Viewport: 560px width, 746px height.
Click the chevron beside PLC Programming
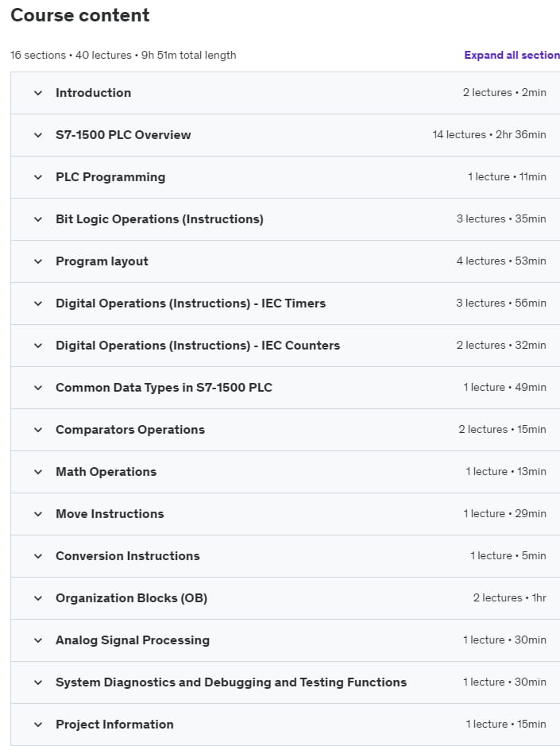point(38,177)
